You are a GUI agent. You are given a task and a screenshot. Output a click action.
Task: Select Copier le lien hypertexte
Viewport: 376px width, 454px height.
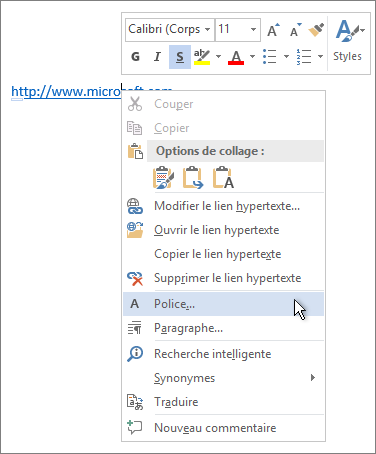tap(223, 254)
